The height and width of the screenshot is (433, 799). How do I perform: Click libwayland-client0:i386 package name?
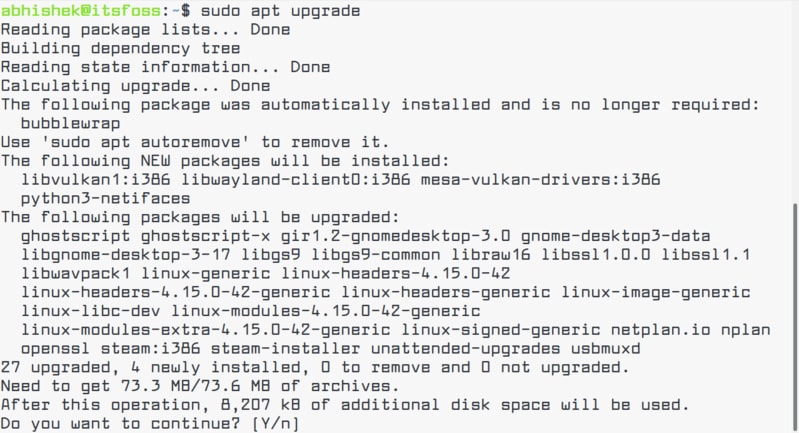(x=296, y=179)
